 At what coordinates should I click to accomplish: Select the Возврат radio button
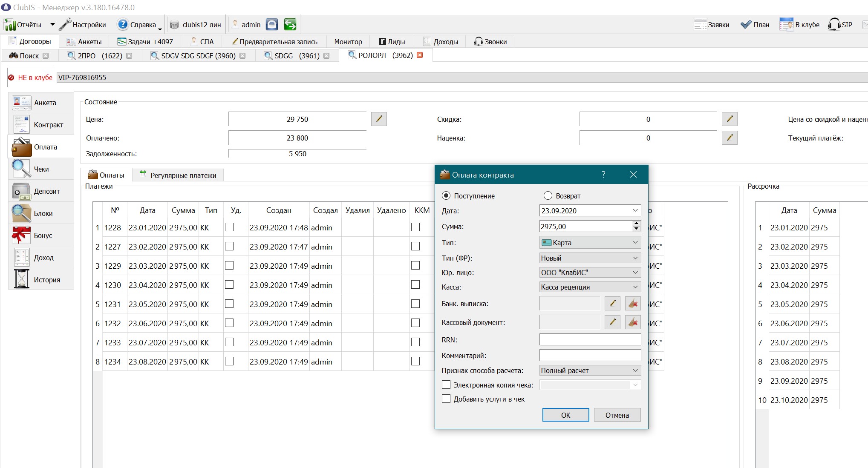coord(548,195)
